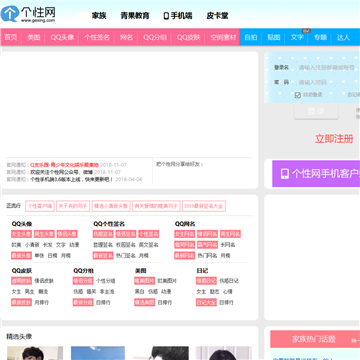Click the 个性网 logo icon
Image resolution: width=360 pixels, height=360 pixels.
10,14
